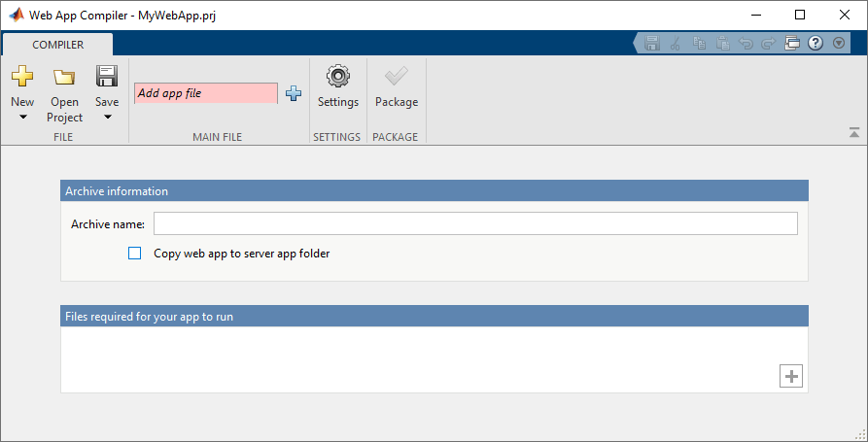Expand the Save dropdown arrow
The width and height of the screenshot is (868, 442).
[x=107, y=118]
